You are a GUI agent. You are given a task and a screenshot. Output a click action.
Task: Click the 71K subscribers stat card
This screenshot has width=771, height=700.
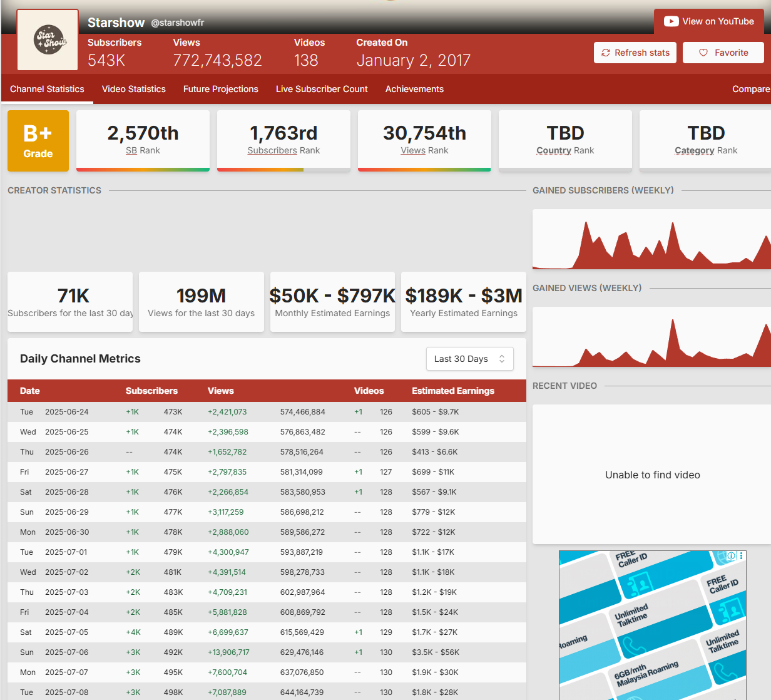click(x=70, y=302)
